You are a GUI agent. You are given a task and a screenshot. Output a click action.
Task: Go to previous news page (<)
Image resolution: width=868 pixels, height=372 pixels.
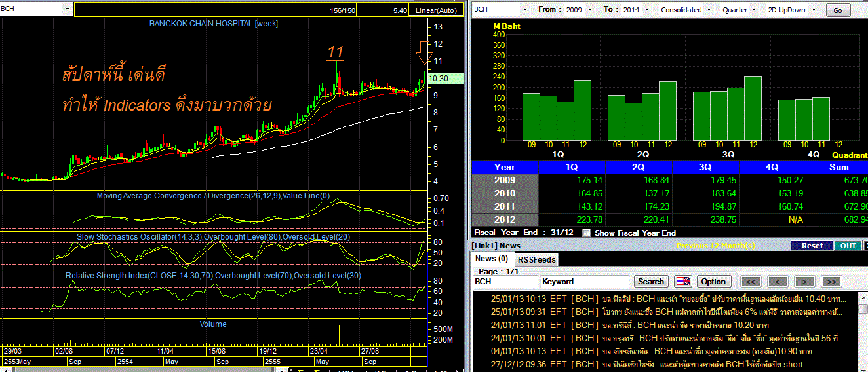pyautogui.click(x=778, y=281)
